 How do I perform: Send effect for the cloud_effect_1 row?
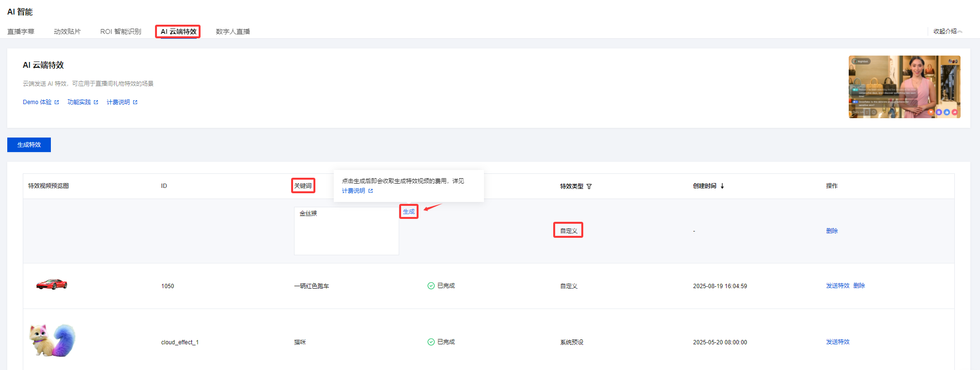(838, 342)
